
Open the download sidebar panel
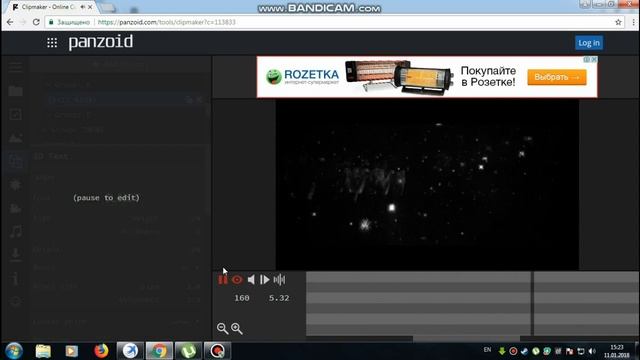click(16, 254)
